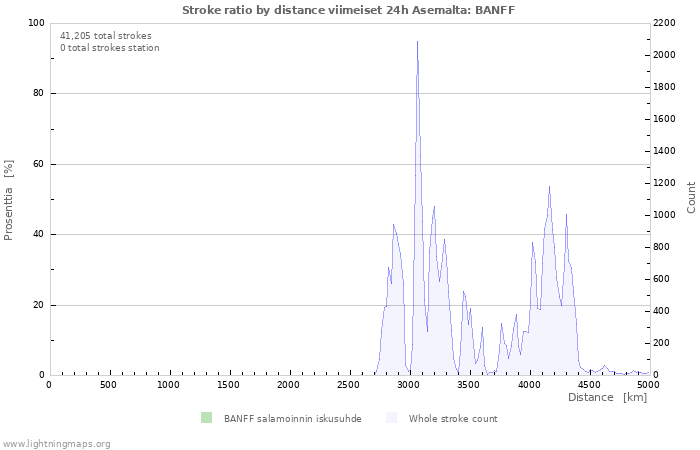
Task: Click the 500 tick label on distance axis
Action: click(x=108, y=385)
